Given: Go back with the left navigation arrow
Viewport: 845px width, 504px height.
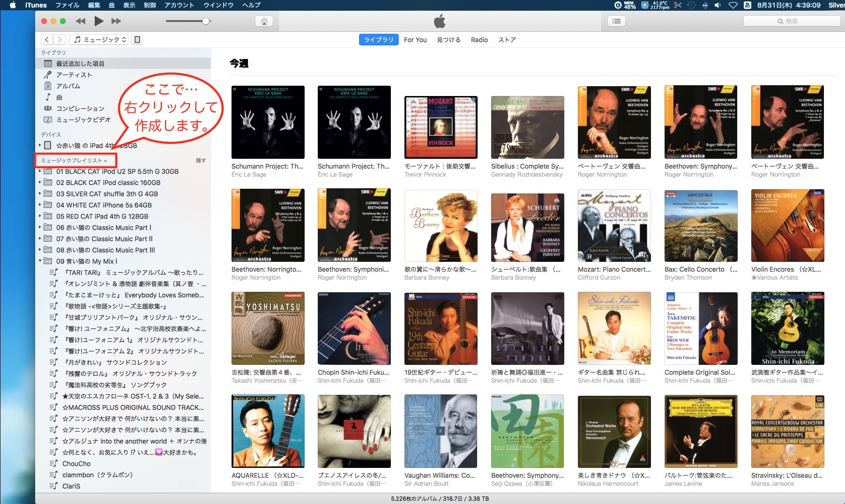Looking at the screenshot, I should point(47,40).
